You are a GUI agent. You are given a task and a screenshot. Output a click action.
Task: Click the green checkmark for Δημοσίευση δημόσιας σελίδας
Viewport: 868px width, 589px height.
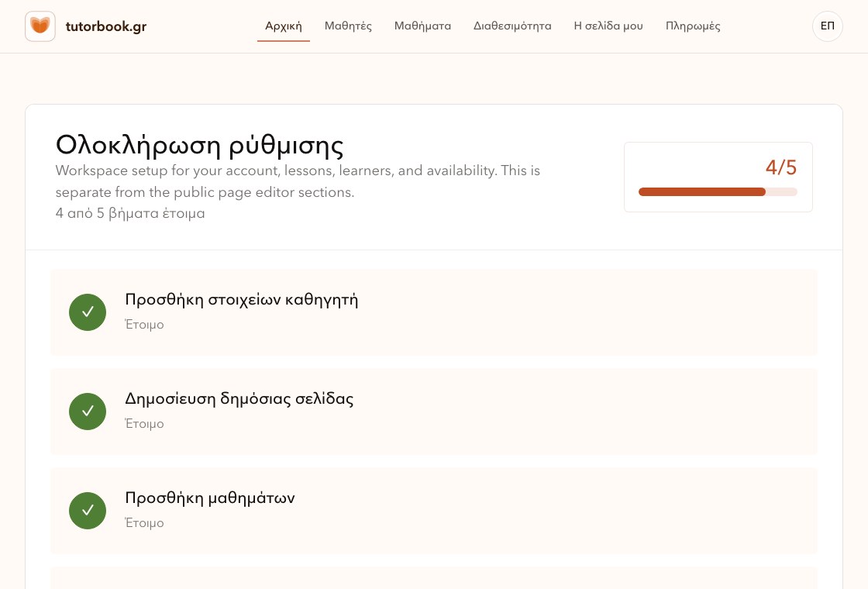pos(88,412)
